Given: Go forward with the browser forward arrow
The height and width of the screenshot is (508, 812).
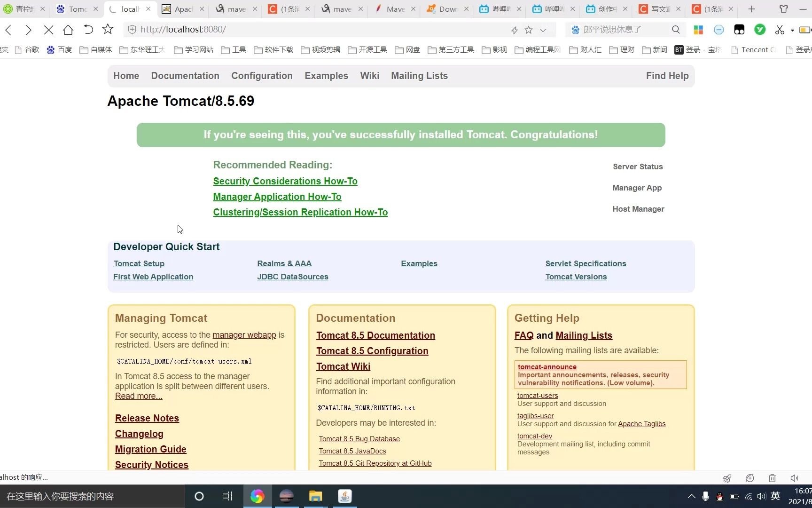Looking at the screenshot, I should tap(28, 30).
